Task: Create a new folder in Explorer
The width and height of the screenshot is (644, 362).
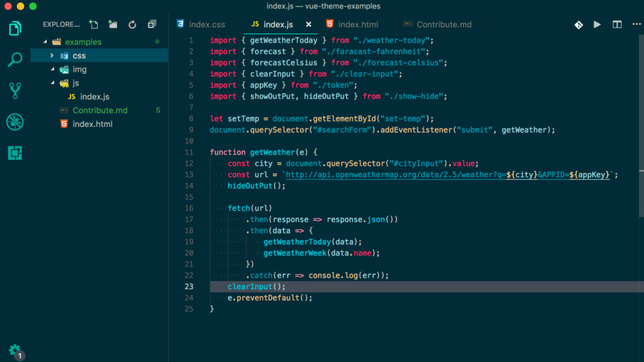Action: [x=113, y=25]
